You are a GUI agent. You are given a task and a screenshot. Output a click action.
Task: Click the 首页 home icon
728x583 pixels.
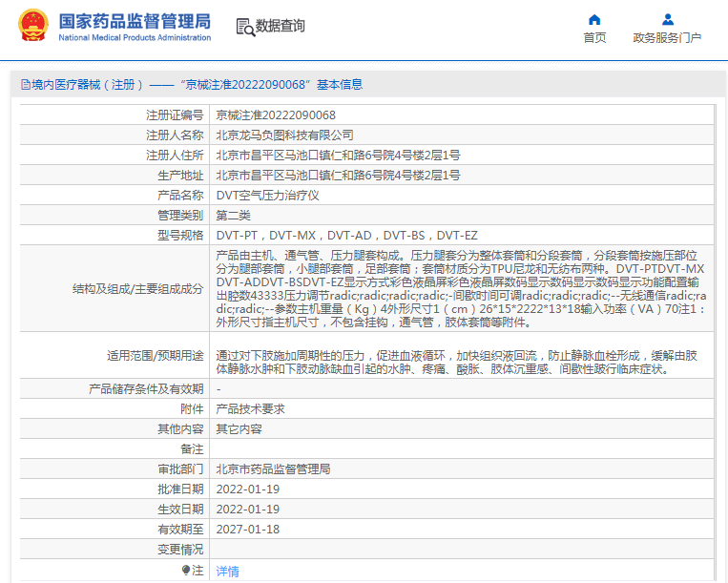tap(594, 19)
